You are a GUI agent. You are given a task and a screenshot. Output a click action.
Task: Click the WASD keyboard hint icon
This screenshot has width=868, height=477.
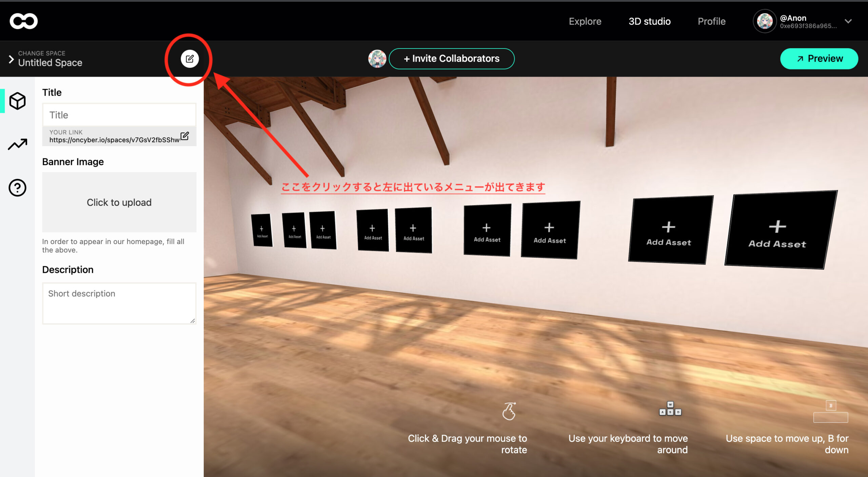(x=670, y=409)
